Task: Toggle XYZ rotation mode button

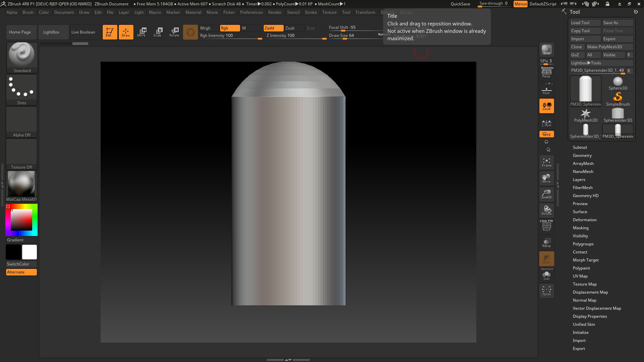Action: coord(546,134)
